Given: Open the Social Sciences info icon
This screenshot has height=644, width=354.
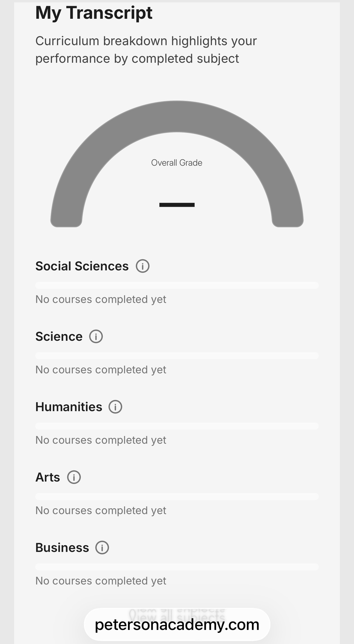Looking at the screenshot, I should pos(143,266).
